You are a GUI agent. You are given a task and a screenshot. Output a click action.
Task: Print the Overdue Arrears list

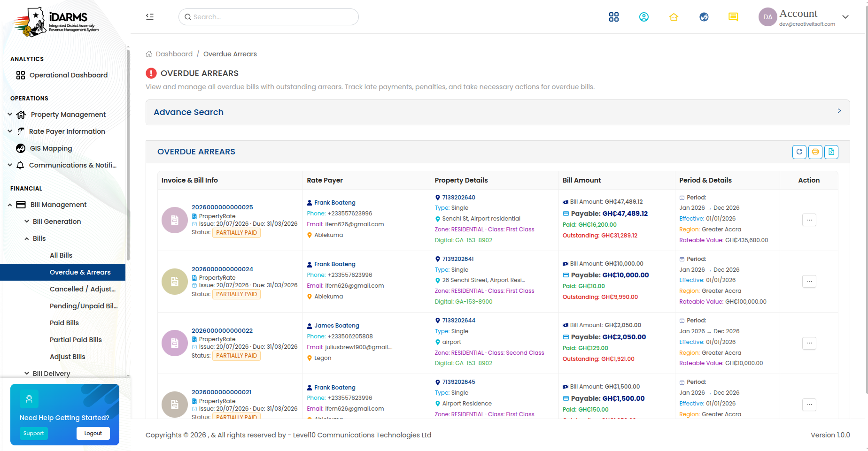click(815, 152)
